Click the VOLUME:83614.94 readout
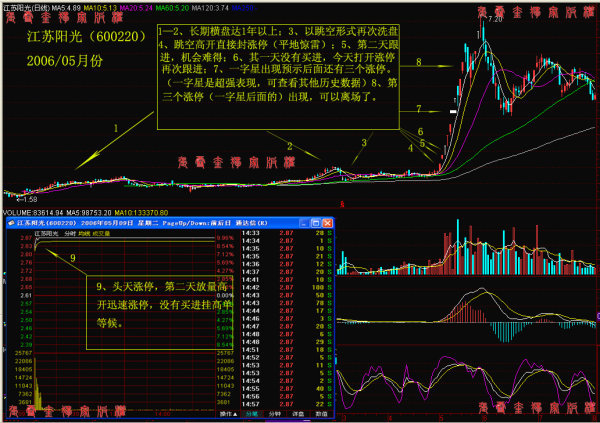Viewport: 600px width, 423px height. click(x=33, y=212)
